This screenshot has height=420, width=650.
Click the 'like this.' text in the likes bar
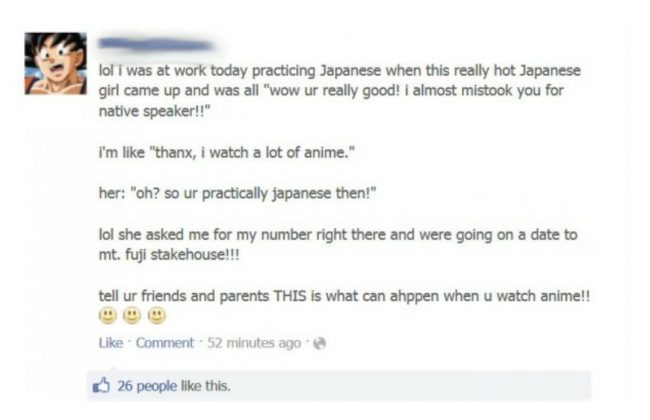(206, 386)
